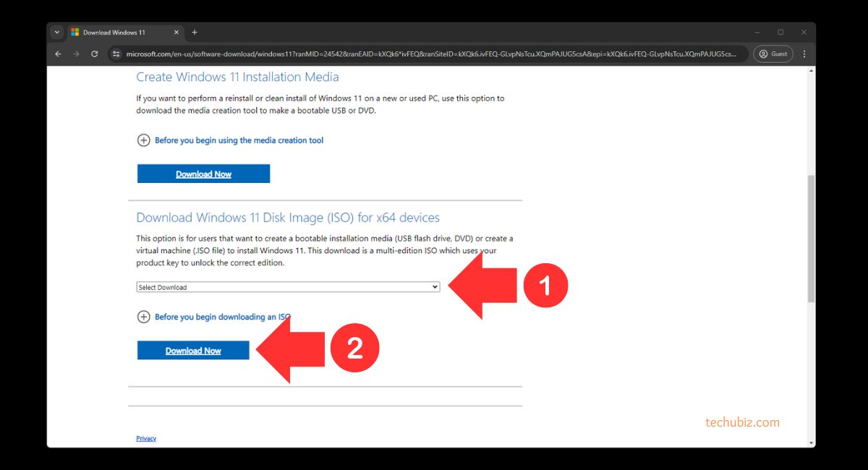Reload the page with refresh icon
This screenshot has width=868, height=470.
coord(94,54)
